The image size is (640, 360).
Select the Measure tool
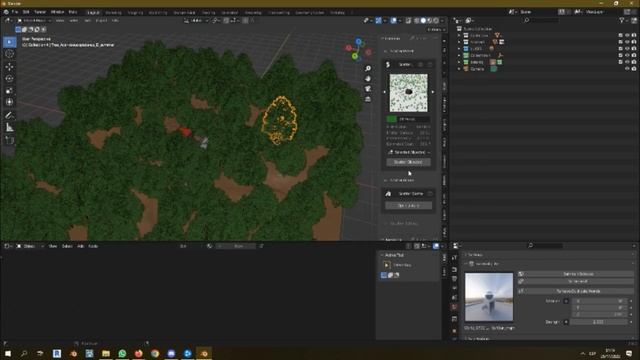coord(9,128)
